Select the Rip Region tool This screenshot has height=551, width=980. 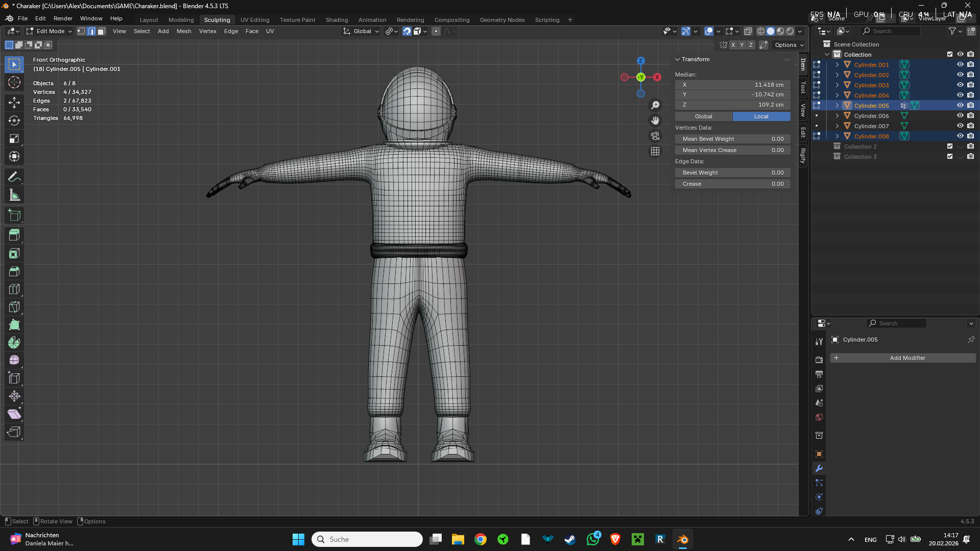(x=14, y=432)
